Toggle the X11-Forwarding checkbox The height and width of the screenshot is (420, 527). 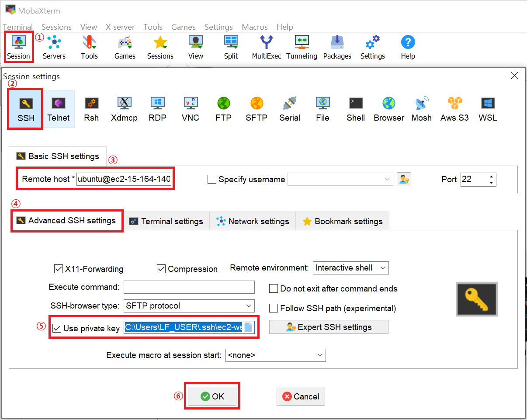pos(59,268)
